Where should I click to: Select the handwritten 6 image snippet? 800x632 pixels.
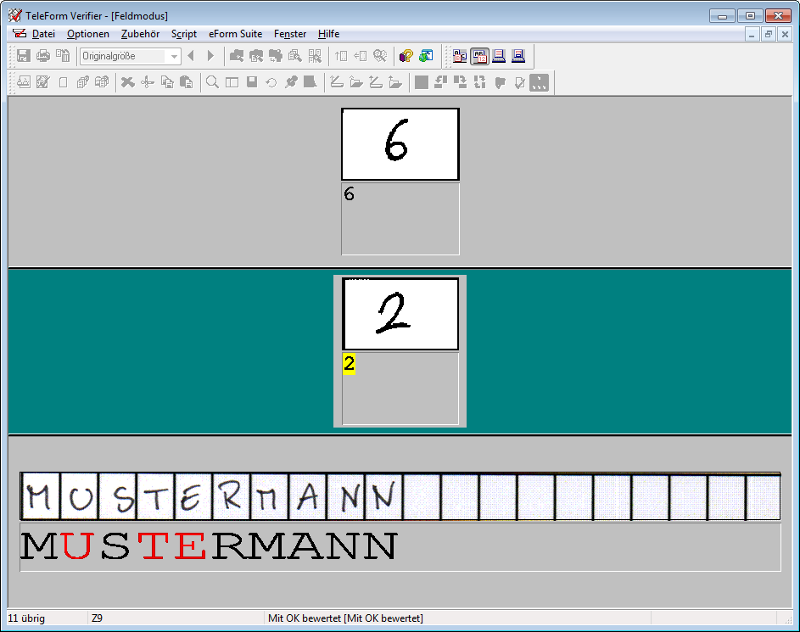coord(400,145)
